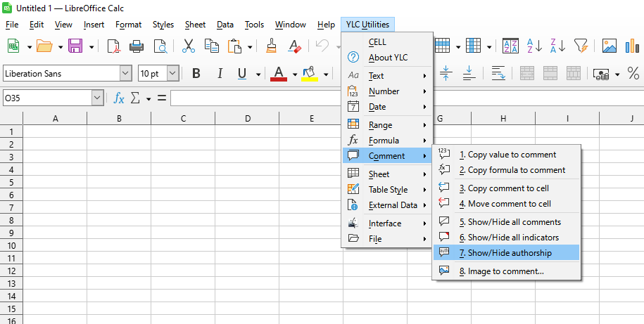Choose About YLC from the menu
Screen dimensions: 644x324
click(x=388, y=58)
